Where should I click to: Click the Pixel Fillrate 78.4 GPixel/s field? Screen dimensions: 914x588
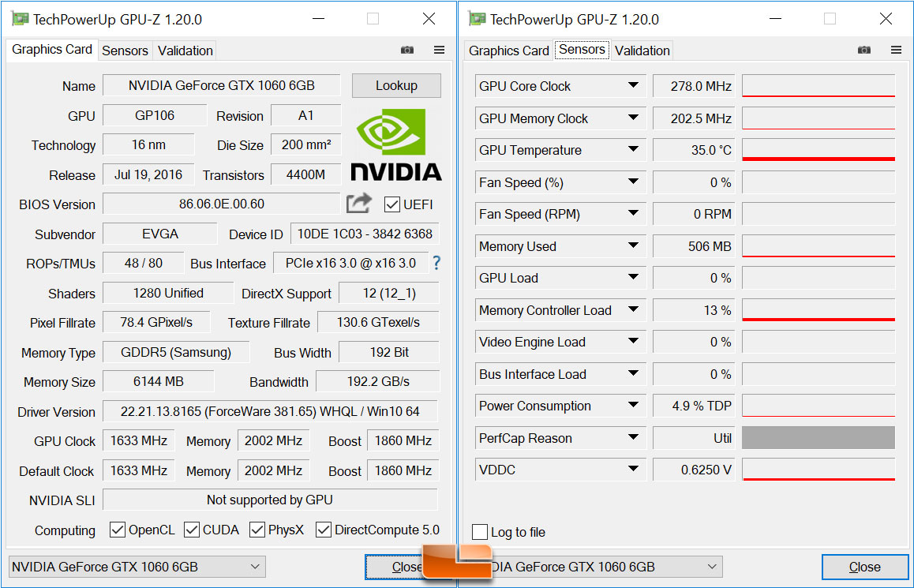point(156,322)
